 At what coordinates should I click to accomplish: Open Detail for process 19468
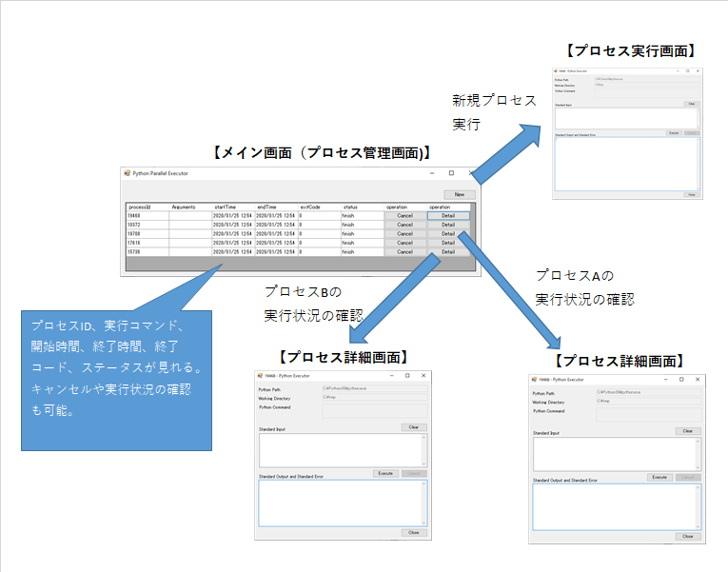(448, 216)
